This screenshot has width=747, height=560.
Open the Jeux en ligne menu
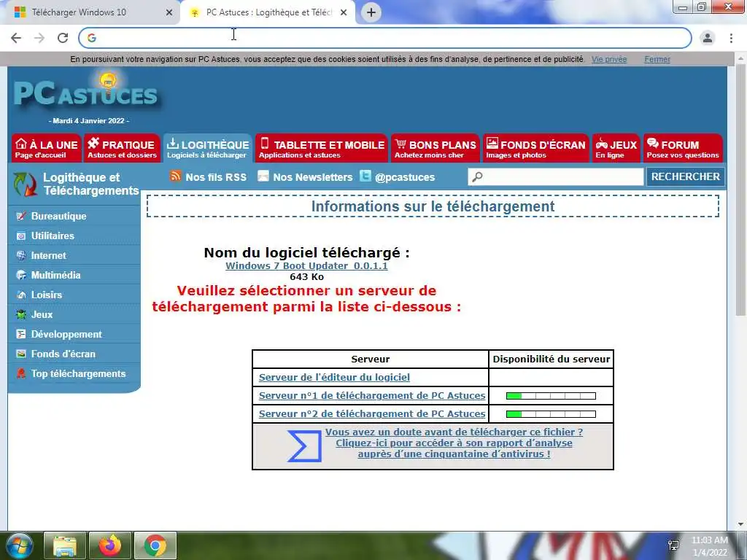pyautogui.click(x=616, y=148)
